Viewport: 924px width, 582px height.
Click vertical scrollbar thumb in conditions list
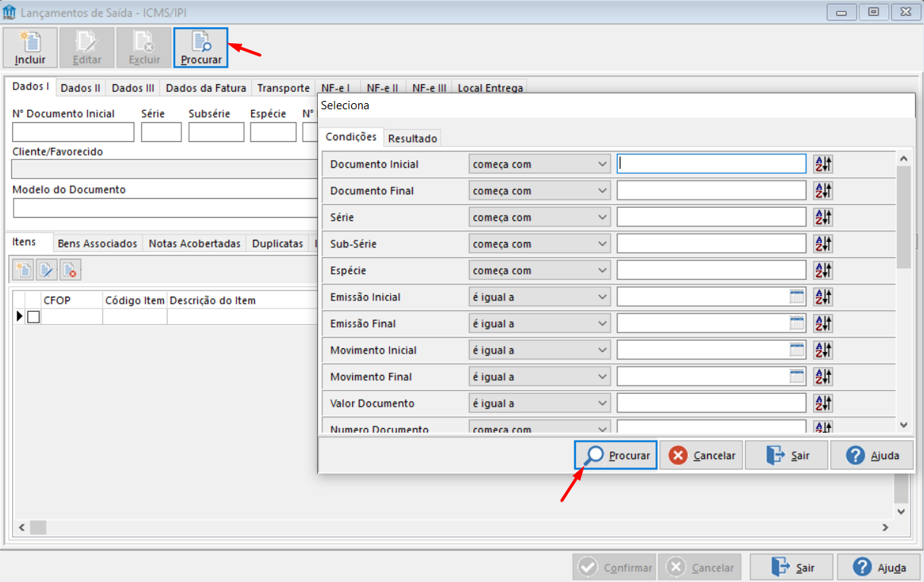point(904,218)
